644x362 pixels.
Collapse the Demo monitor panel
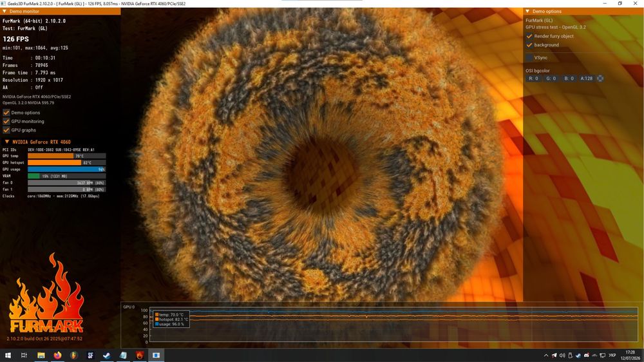click(5, 12)
